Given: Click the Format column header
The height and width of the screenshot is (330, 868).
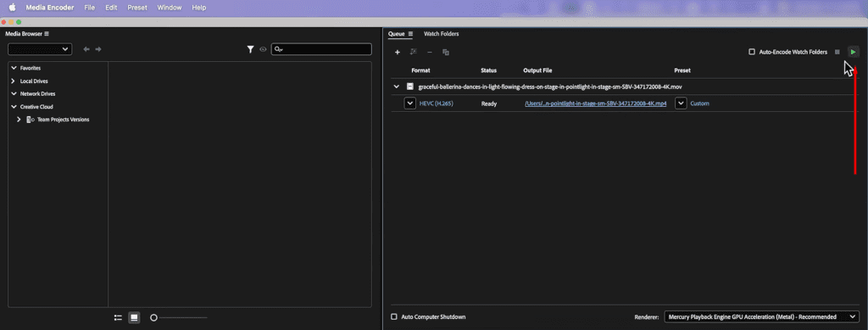Looking at the screenshot, I should pyautogui.click(x=420, y=70).
